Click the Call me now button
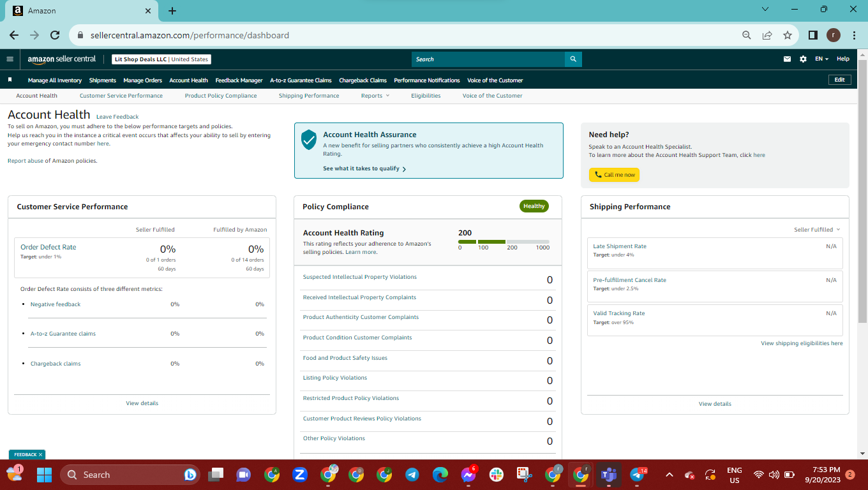The width and height of the screenshot is (868, 490). click(614, 175)
